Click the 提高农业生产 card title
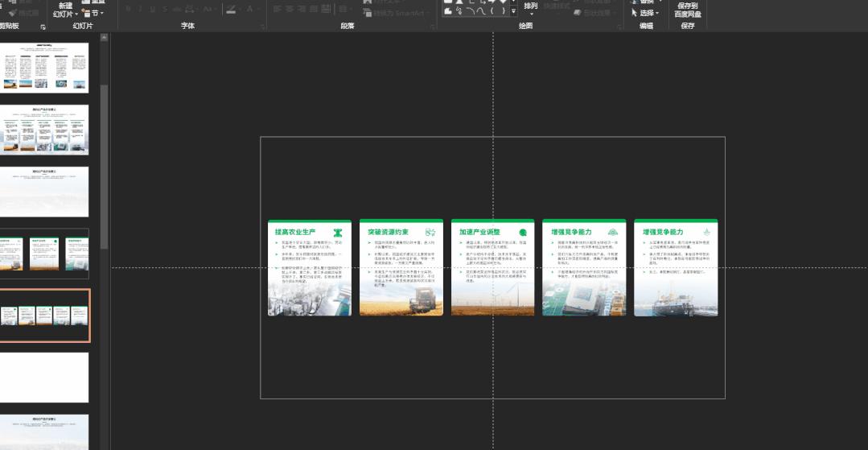The height and width of the screenshot is (450, 868). [x=295, y=232]
